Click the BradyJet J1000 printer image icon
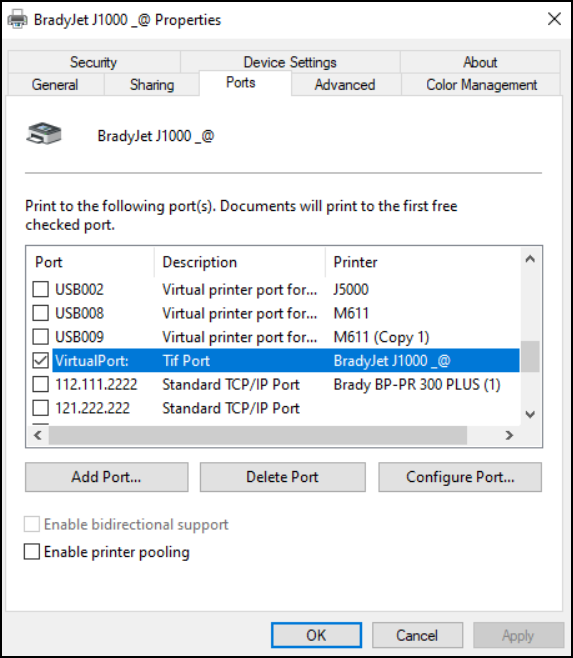This screenshot has height=658, width=573. (44, 134)
